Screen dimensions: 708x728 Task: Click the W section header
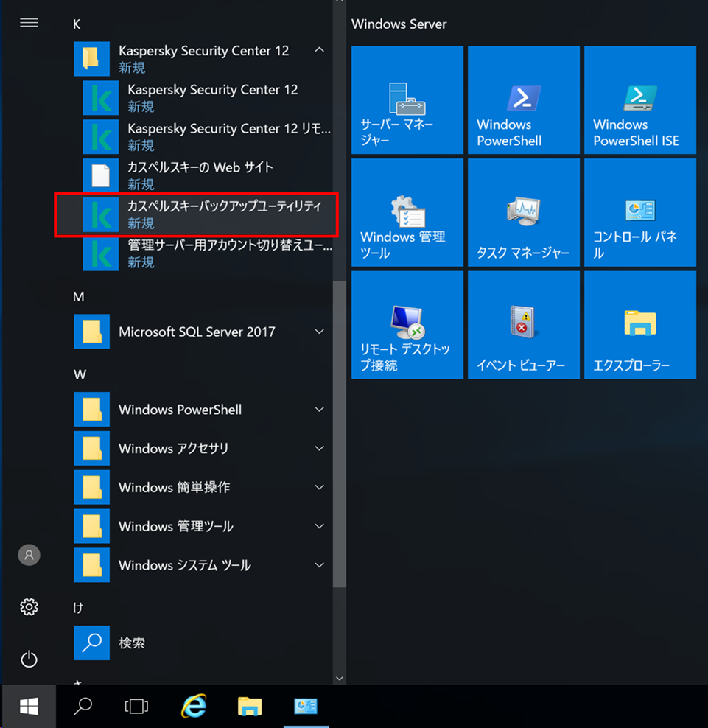point(80,374)
